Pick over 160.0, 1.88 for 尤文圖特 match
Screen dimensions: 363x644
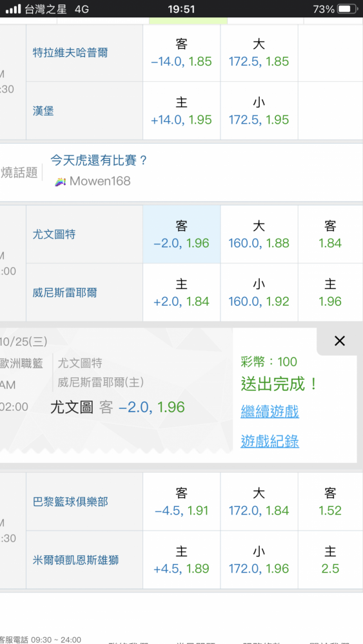259,234
